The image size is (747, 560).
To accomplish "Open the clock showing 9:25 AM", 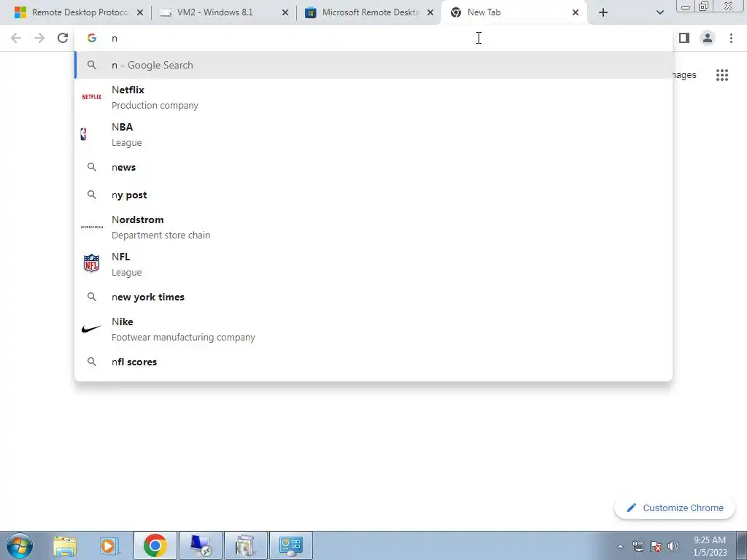I will (709, 546).
